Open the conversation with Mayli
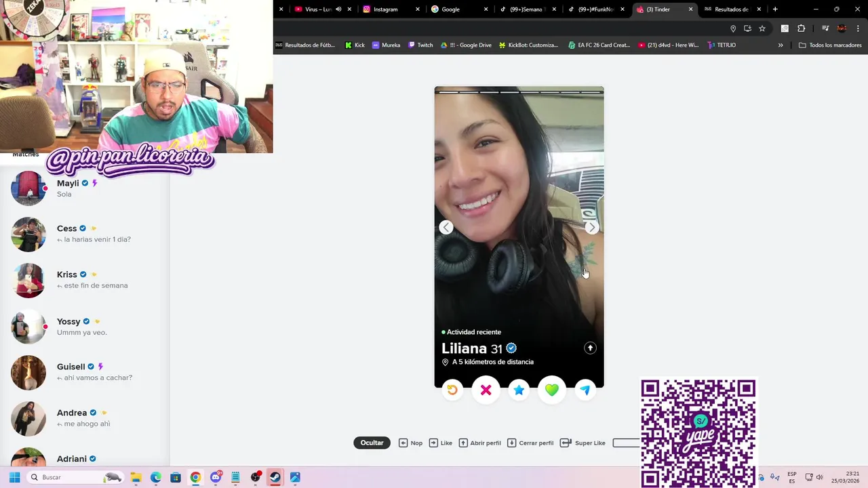 [x=85, y=188]
